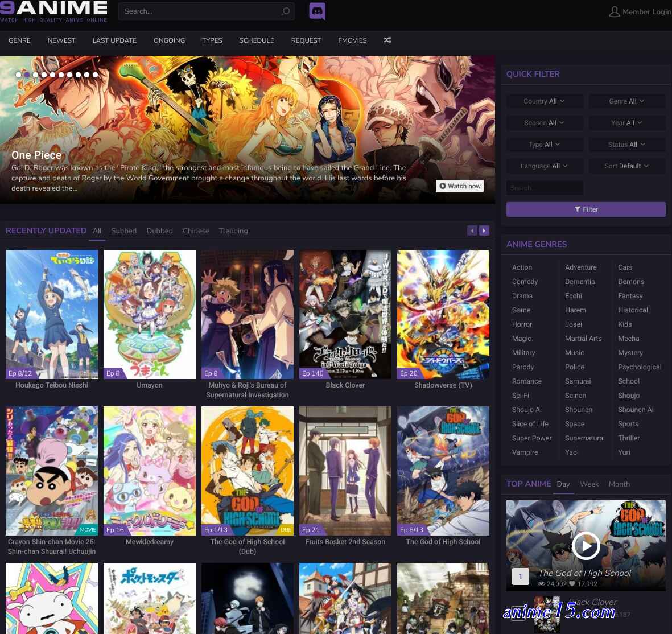Open the Discord icon link
The image size is (672, 634).
(317, 11)
